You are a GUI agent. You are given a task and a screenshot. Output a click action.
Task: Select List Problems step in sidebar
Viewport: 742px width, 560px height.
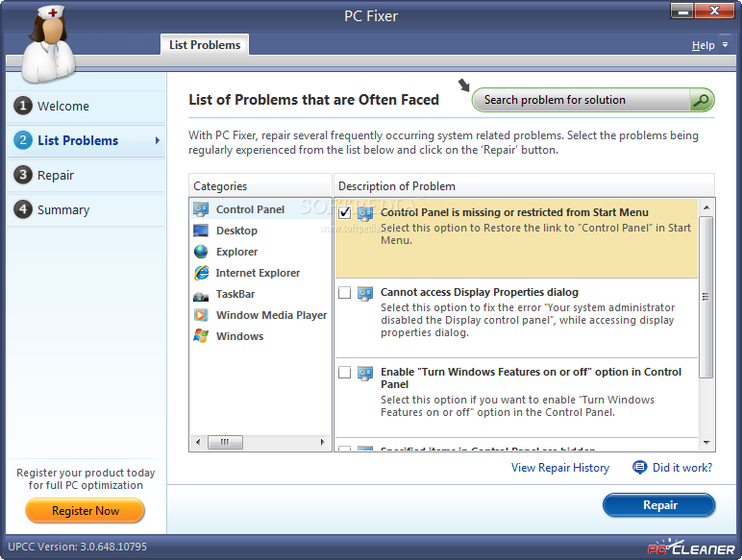point(87,140)
